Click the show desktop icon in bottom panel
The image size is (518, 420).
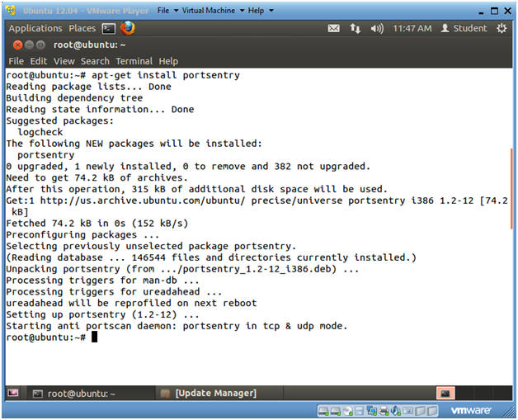pyautogui.click(x=13, y=393)
